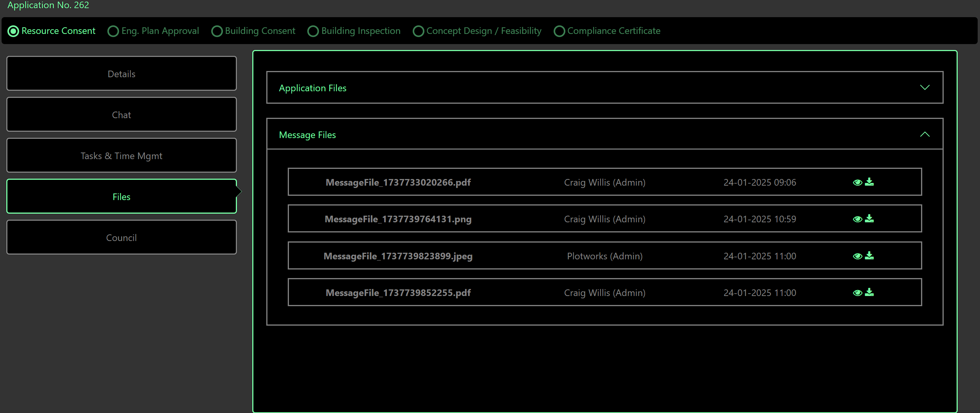Go to the Council section
Screen dimensions: 980x413
(121, 238)
